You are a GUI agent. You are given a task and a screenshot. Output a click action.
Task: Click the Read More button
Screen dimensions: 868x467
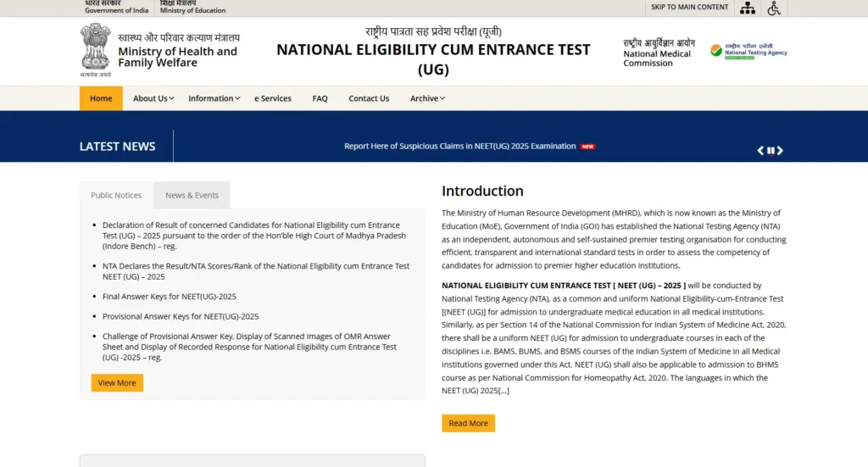[468, 423]
